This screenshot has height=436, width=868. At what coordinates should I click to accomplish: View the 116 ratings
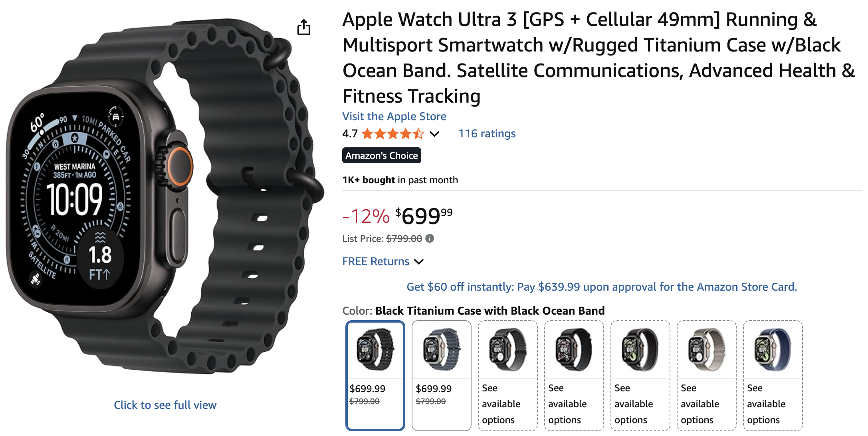point(486,133)
